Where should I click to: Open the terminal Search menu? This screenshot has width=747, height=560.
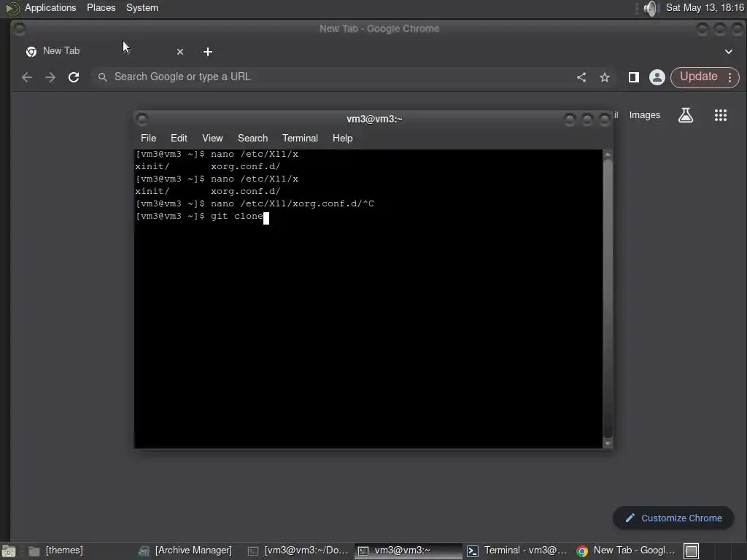[252, 138]
